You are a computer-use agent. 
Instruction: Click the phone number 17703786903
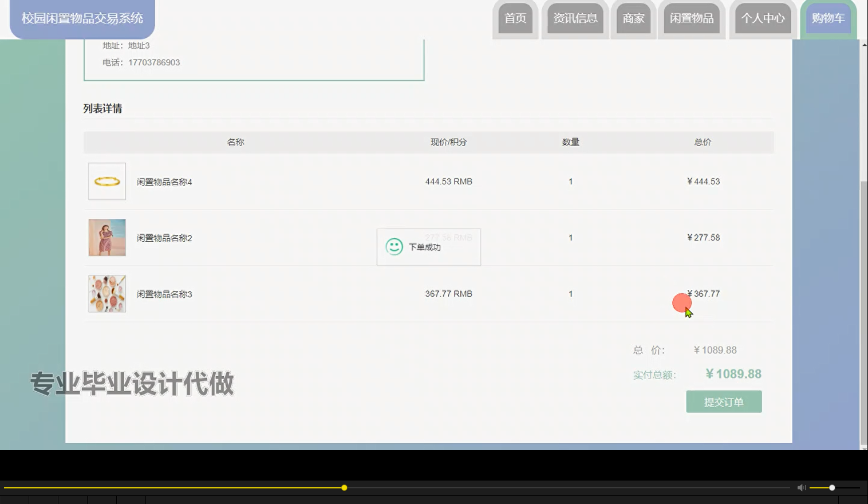(x=155, y=62)
